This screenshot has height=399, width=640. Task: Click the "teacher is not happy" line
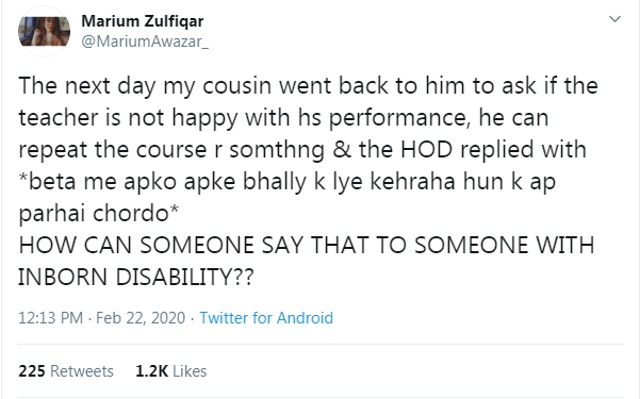point(283,118)
